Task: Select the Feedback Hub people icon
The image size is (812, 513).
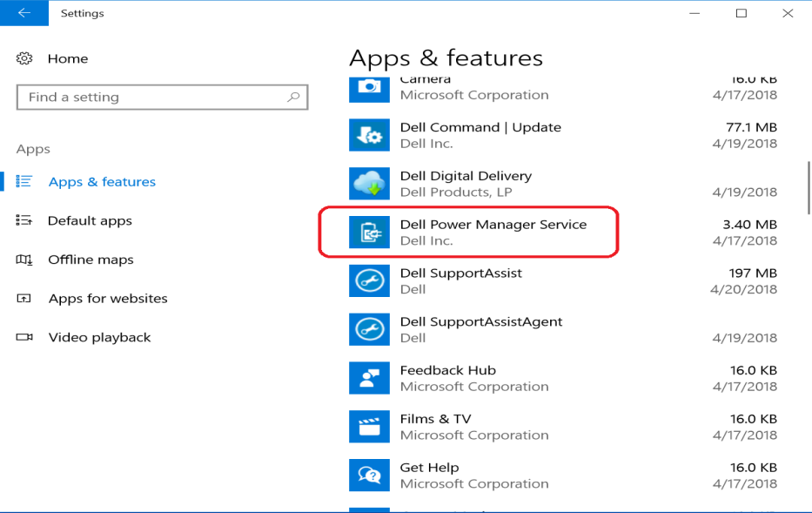Action: [x=369, y=378]
